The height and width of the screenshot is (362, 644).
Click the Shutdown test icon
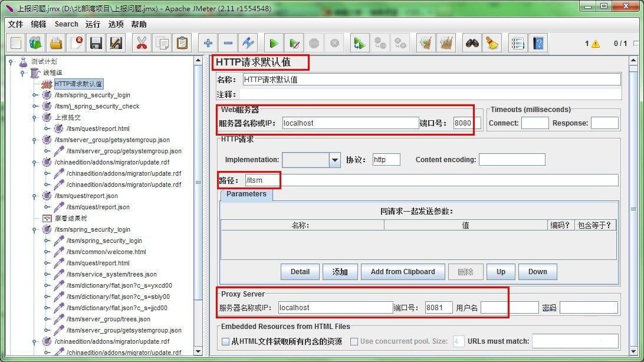tap(334, 42)
